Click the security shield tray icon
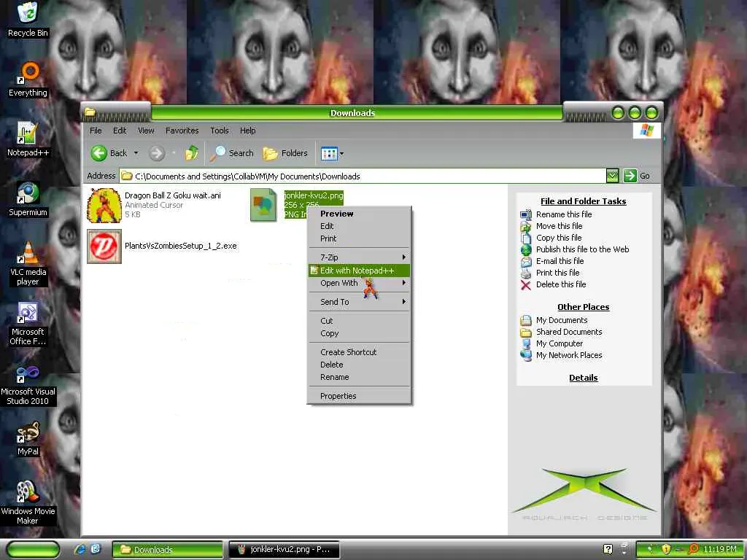747x560 pixels. (x=666, y=549)
